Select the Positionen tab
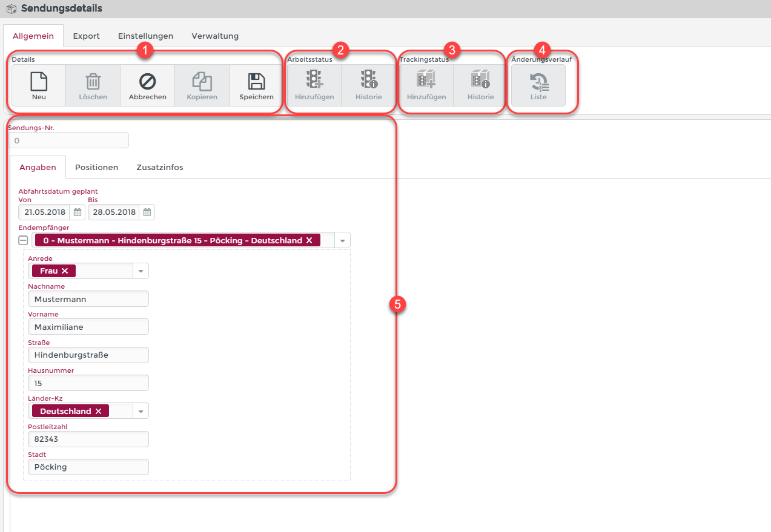 point(96,167)
